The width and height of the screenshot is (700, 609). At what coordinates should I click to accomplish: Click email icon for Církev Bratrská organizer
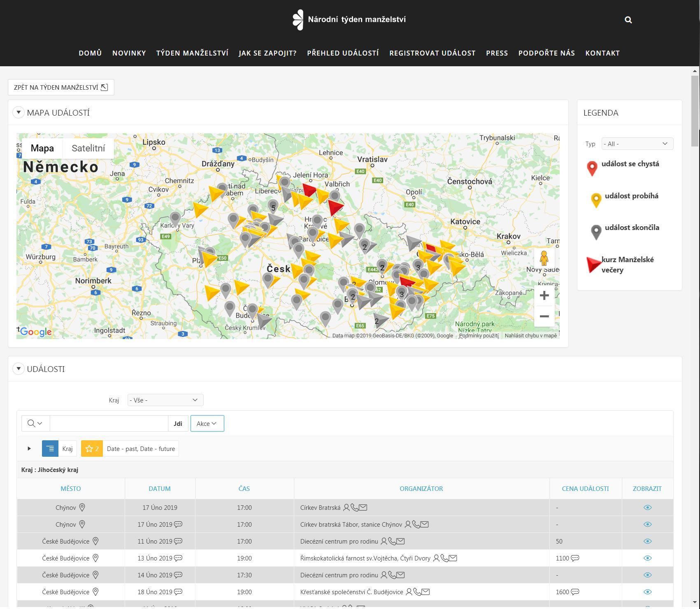tap(363, 507)
